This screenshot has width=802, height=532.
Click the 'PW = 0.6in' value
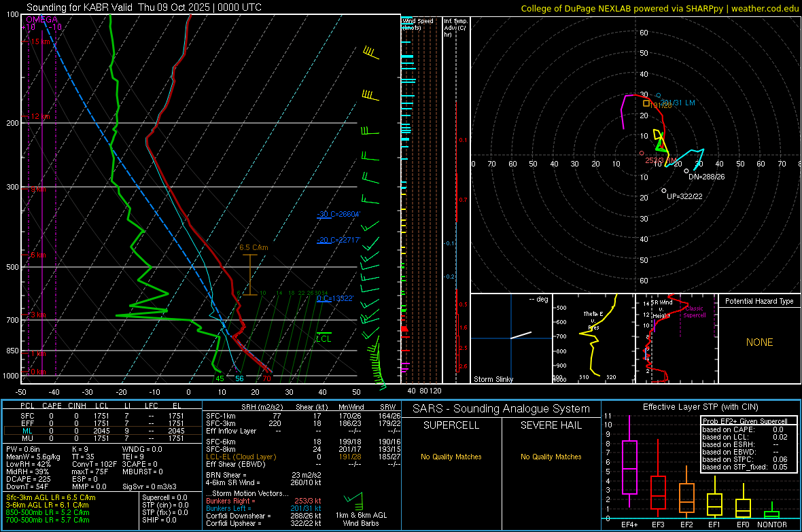[23, 449]
